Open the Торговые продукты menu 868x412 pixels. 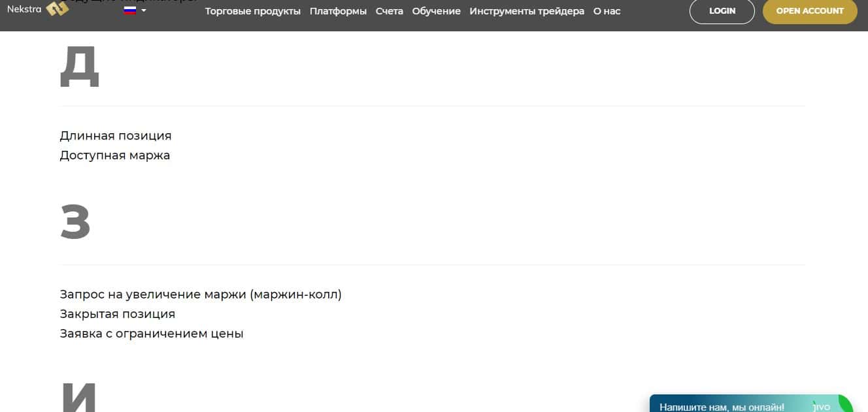[253, 11]
